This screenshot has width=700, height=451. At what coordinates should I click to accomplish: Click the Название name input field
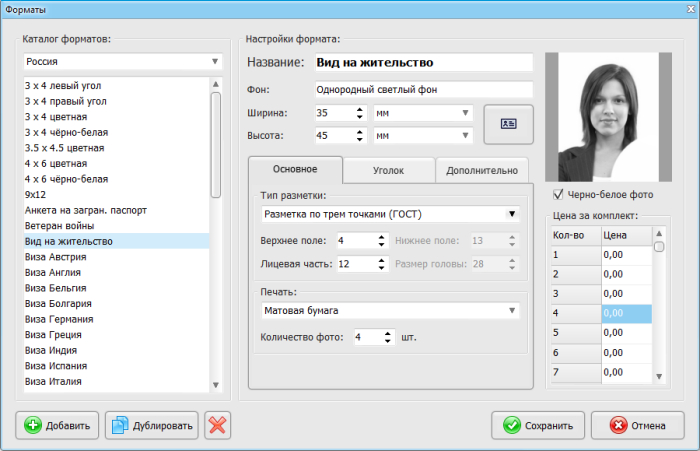pyautogui.click(x=424, y=62)
